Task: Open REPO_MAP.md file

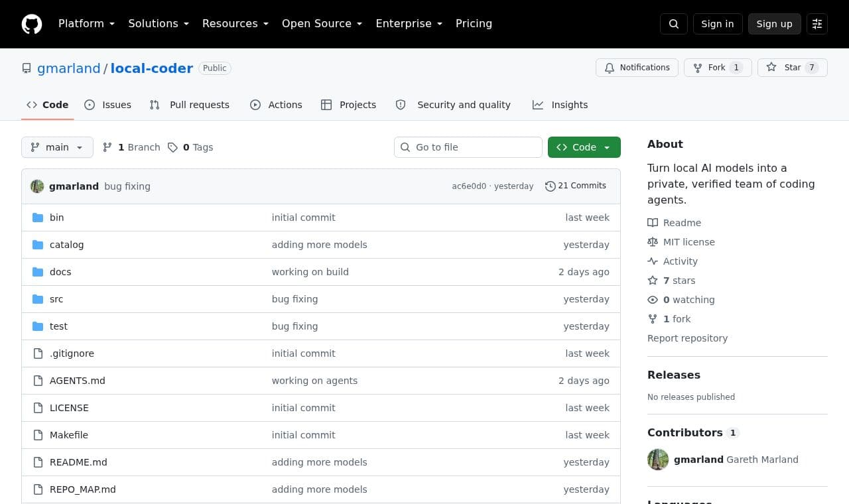Action: point(83,489)
